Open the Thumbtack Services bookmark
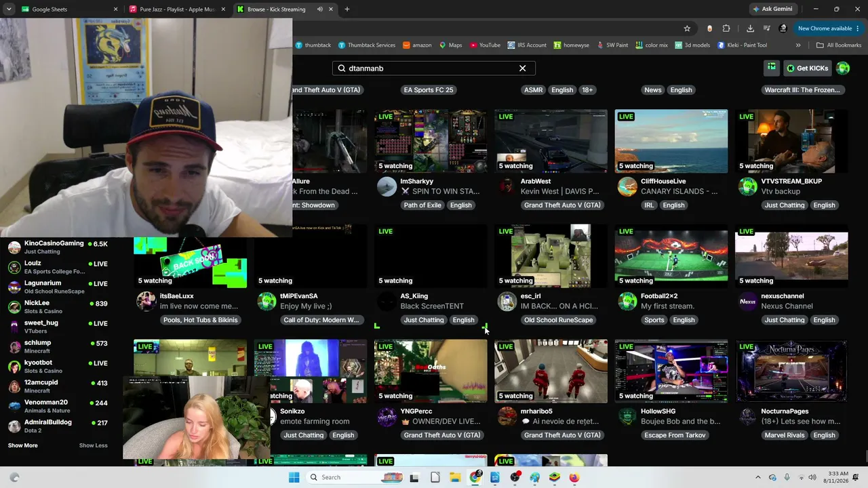 [x=366, y=45]
